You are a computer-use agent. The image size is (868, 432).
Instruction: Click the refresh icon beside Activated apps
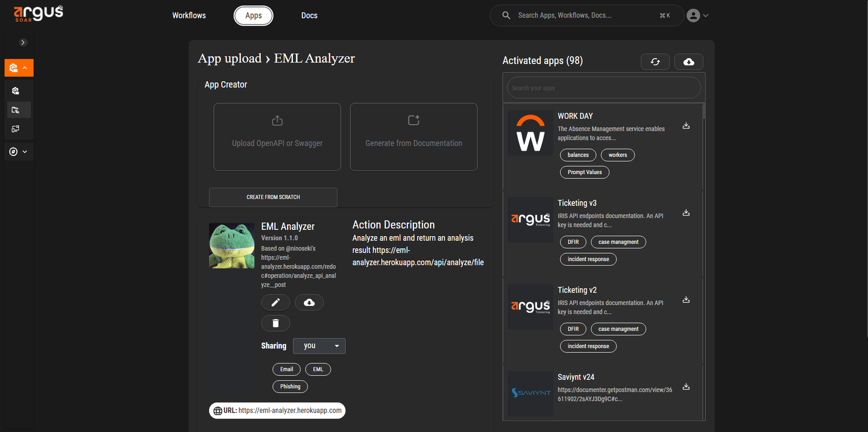pos(655,62)
